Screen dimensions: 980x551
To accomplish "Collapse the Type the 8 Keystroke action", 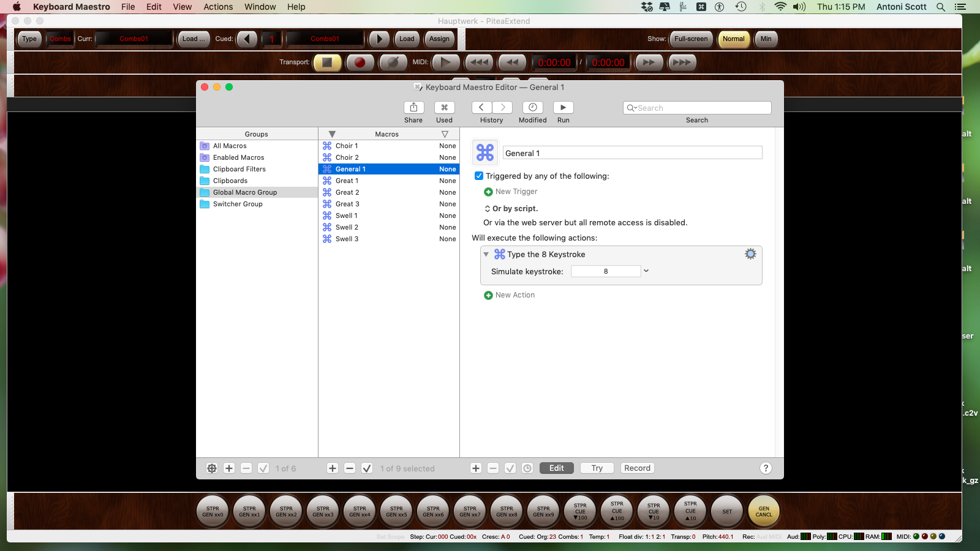I will pos(486,254).
